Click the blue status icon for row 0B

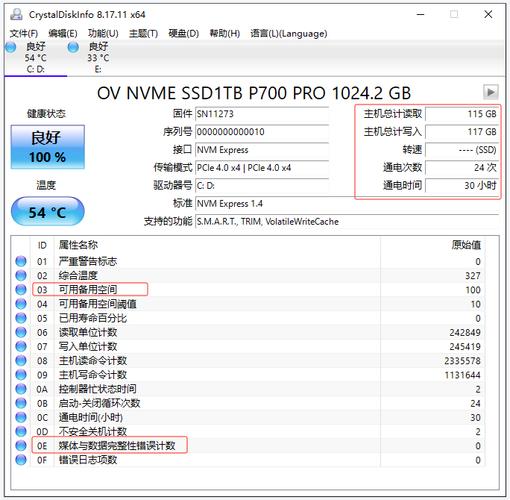point(21,403)
